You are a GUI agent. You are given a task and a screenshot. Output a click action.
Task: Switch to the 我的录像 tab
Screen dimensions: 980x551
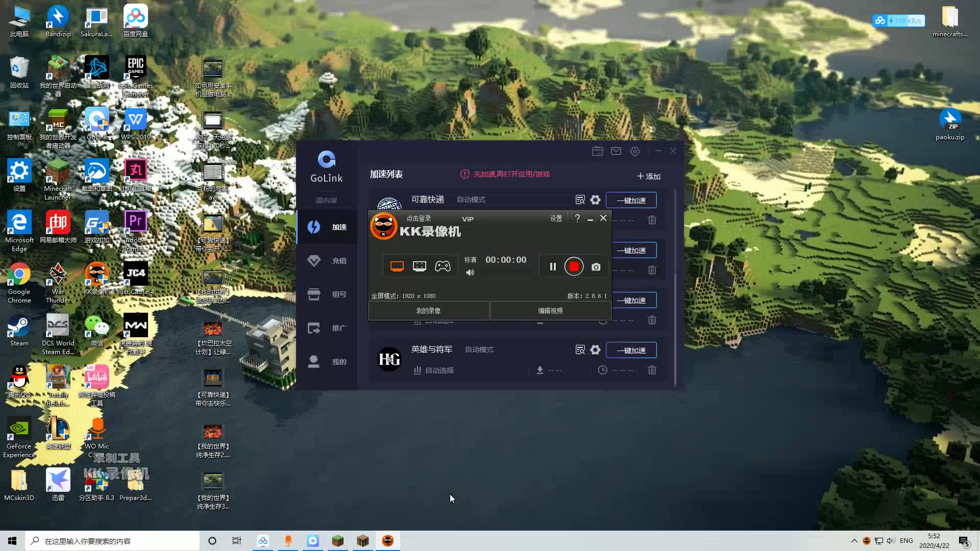[429, 310]
